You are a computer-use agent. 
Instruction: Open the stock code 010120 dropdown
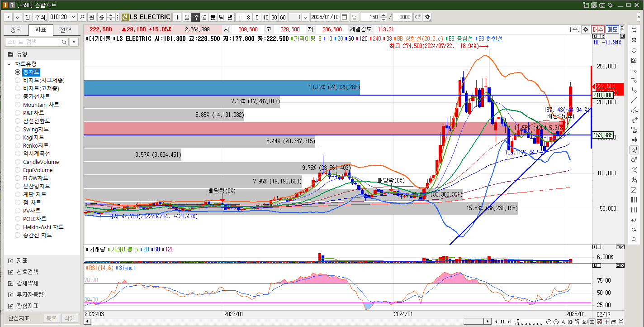click(73, 17)
